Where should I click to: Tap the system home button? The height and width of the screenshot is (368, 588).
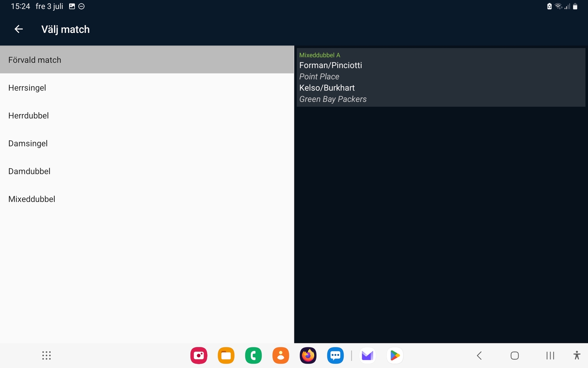click(x=514, y=355)
